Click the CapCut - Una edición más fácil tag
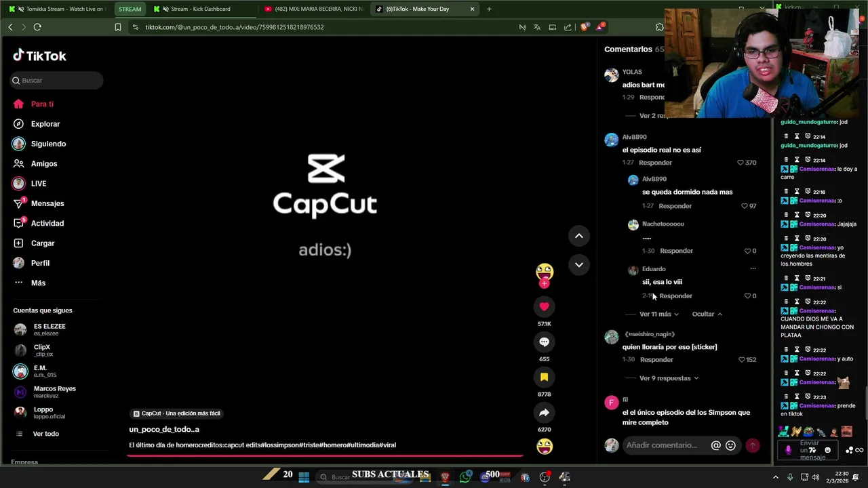Image resolution: width=868 pixels, height=488 pixels. (x=176, y=413)
